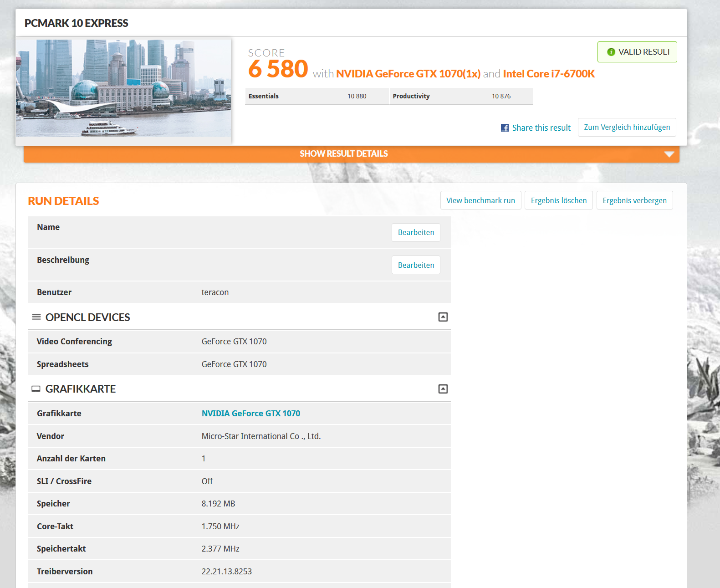
Task: Click Zum Vergleich hinzufügen button
Action: click(x=627, y=128)
